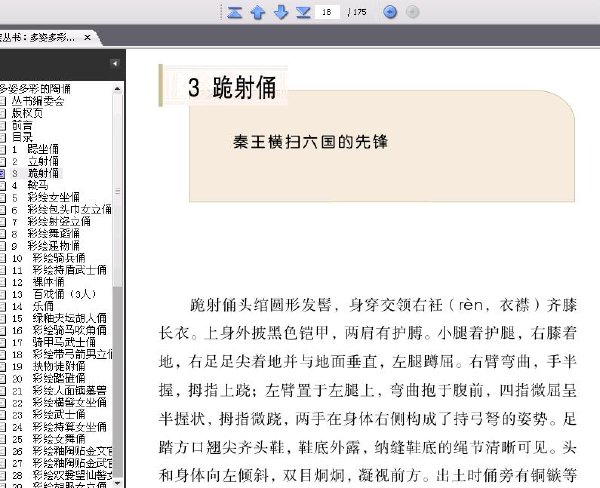Viewport: 600px width, 488px height.
Task: Select highlighted bookmark 3 跪射俑
Action: click(x=36, y=173)
